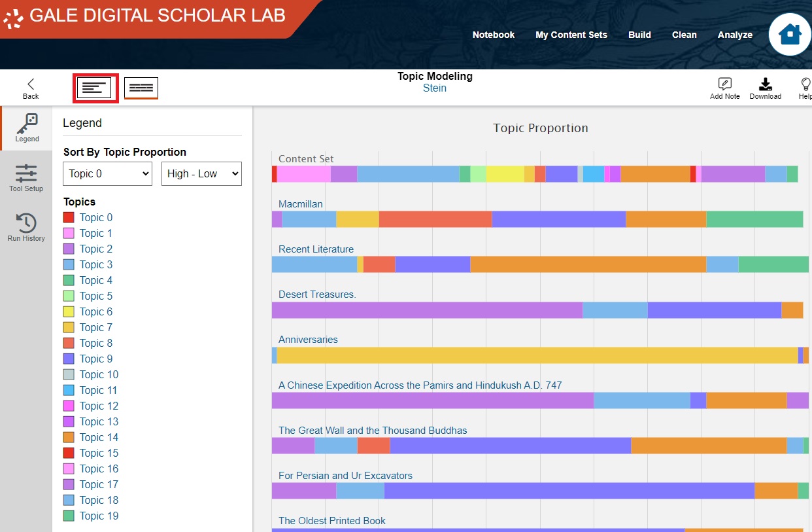Click the long yellow segment in Anniversaries bar

pyautogui.click(x=537, y=355)
